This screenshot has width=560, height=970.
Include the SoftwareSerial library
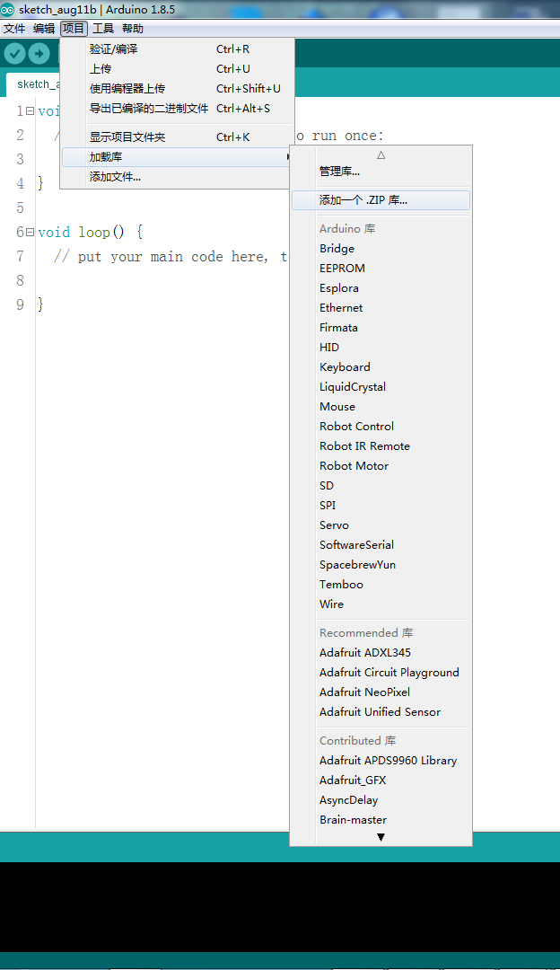pos(381,546)
